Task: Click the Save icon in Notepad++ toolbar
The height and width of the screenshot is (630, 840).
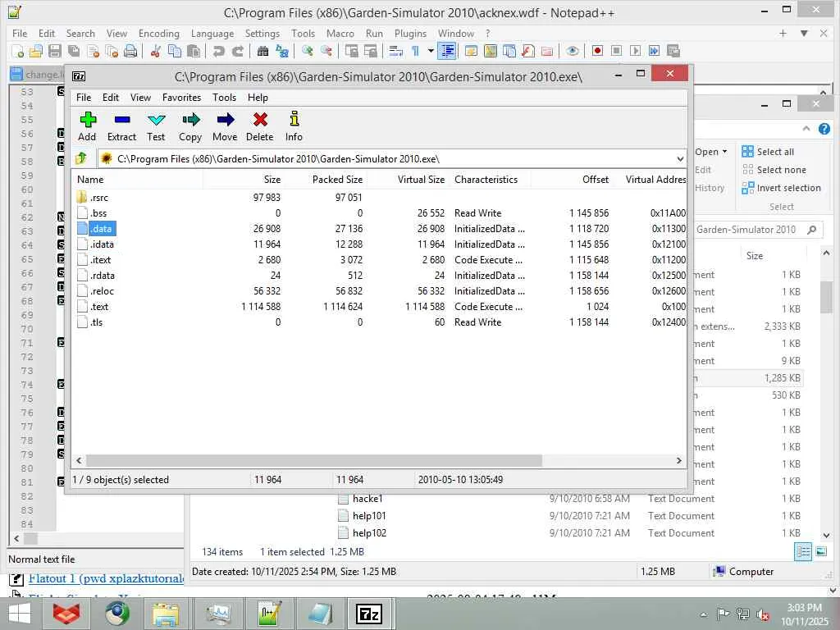Action: [x=55, y=51]
